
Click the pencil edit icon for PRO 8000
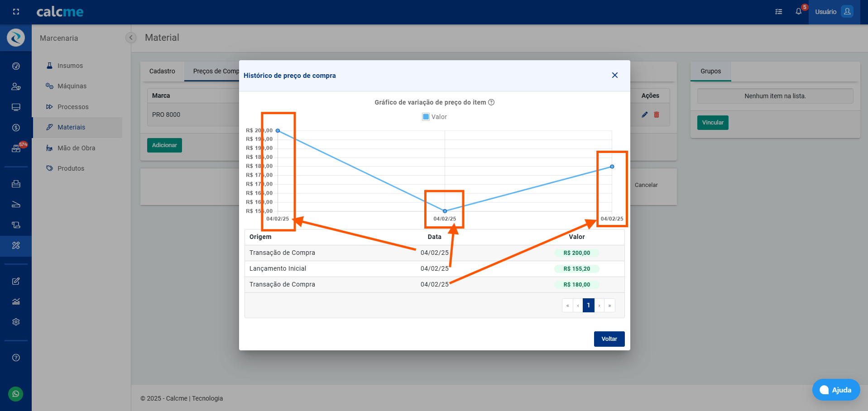pos(645,115)
